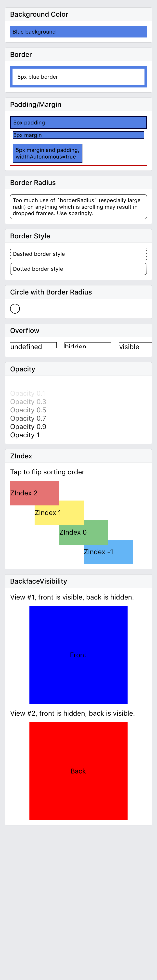
Task: Click the overflow hidden box
Action: point(88,345)
